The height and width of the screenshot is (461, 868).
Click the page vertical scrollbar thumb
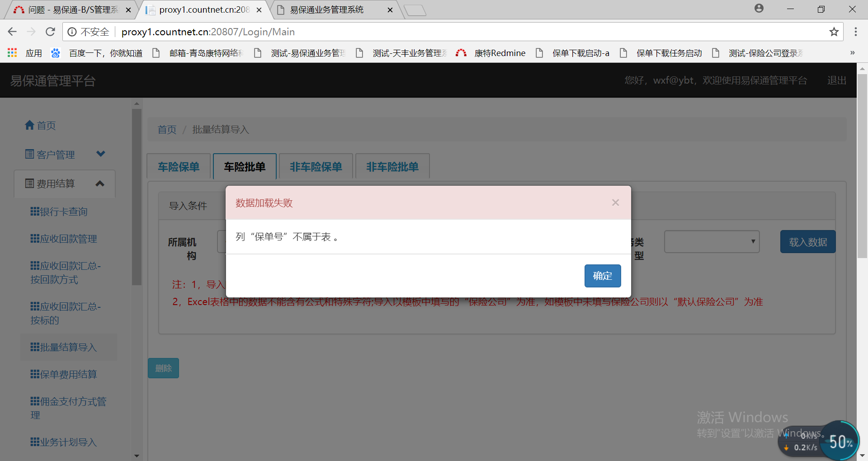(x=862, y=166)
